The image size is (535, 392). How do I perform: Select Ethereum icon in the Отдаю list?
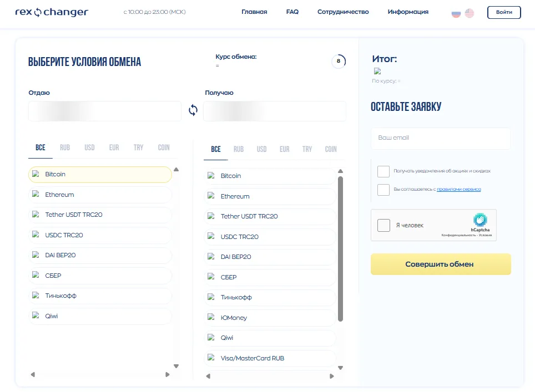(x=36, y=194)
